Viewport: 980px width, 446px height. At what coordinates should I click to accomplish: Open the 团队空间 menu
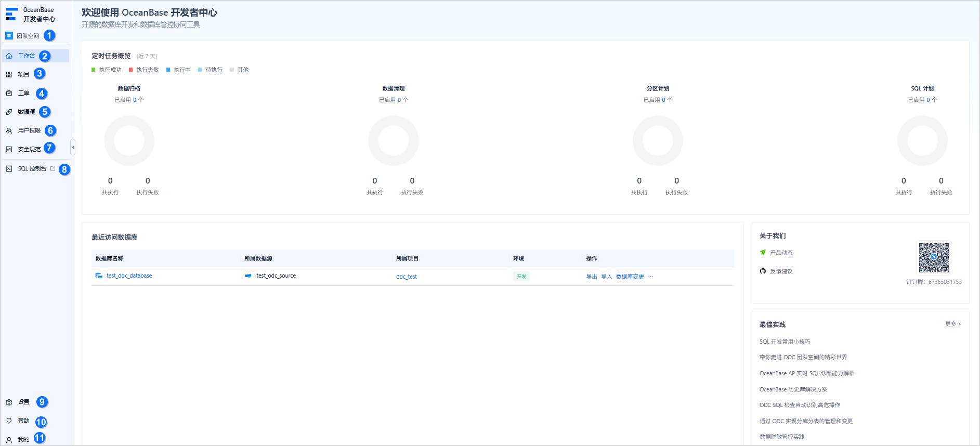point(28,36)
